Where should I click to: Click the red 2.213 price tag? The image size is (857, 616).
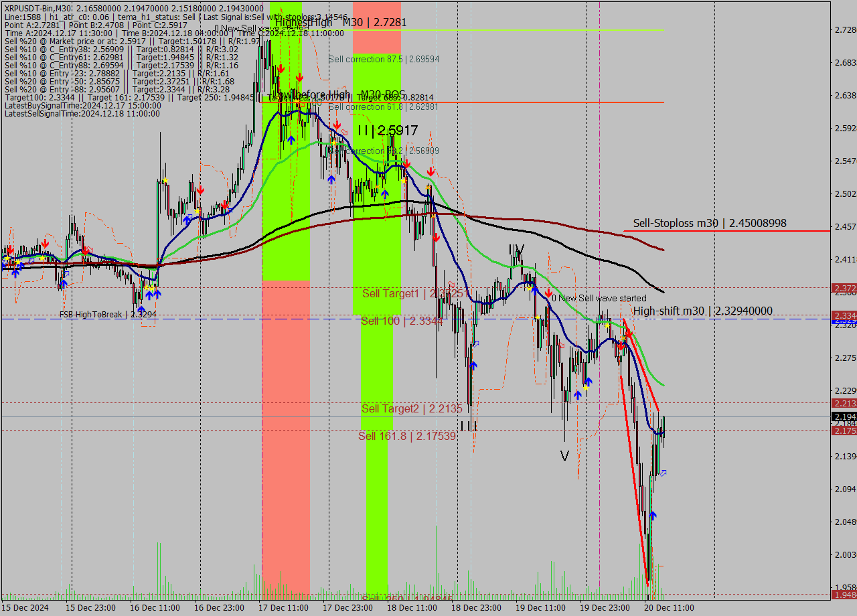(844, 403)
